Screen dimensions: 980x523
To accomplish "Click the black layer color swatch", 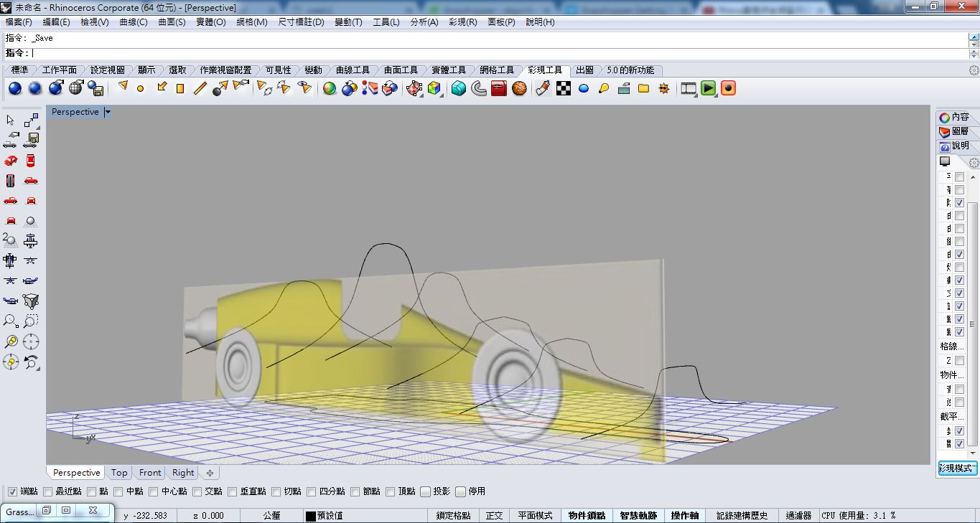I will [x=310, y=516].
